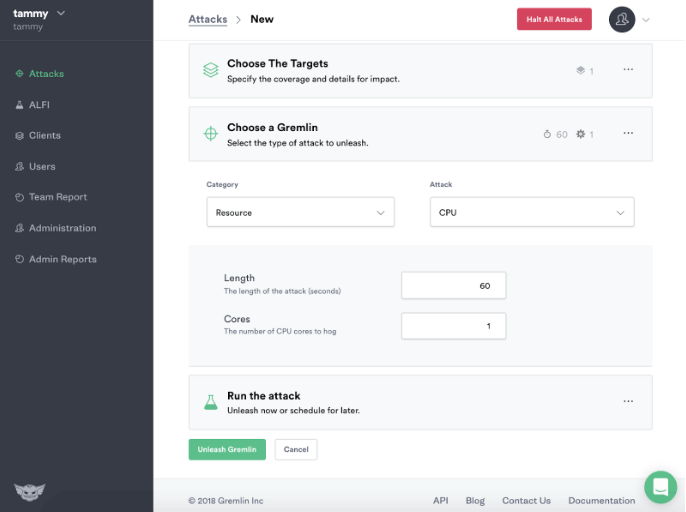686x512 pixels.
Task: Click the ALFI flask icon in sidebar
Action: (x=19, y=105)
